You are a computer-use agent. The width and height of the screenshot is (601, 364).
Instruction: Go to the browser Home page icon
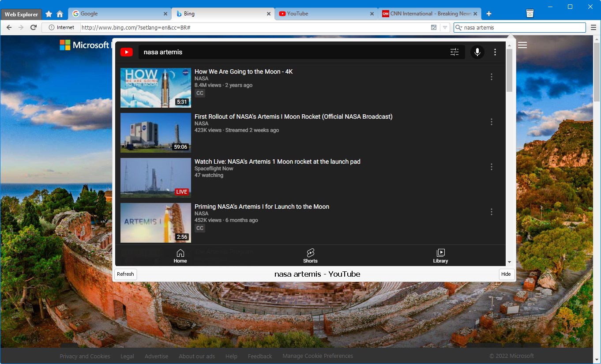(60, 14)
